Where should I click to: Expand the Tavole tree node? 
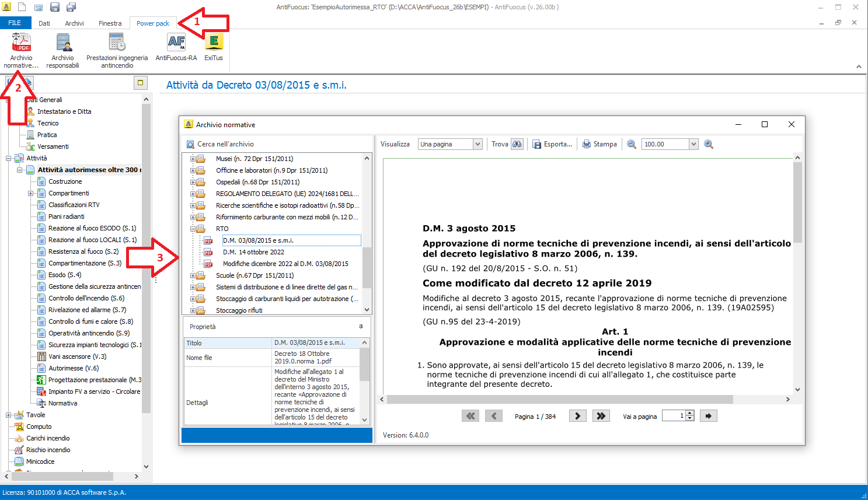tap(8, 415)
